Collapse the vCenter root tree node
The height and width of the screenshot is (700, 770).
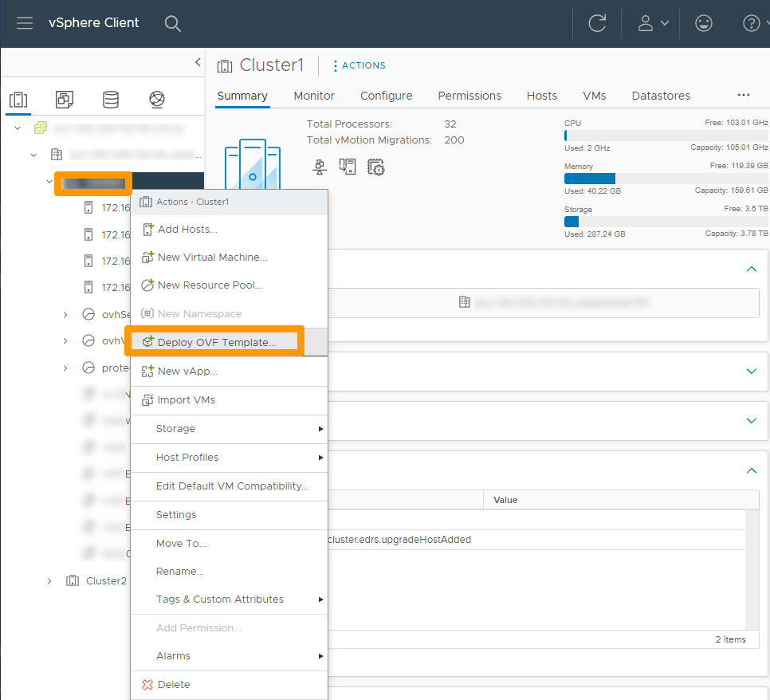18,128
